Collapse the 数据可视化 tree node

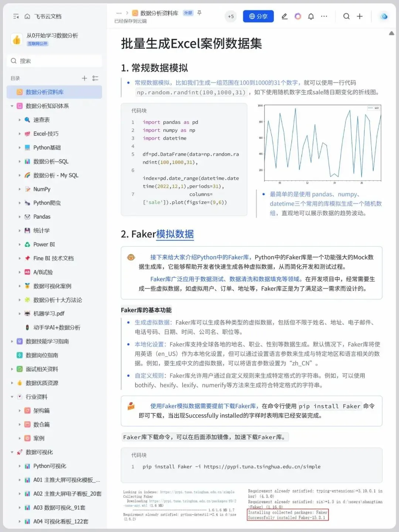click(x=12, y=452)
